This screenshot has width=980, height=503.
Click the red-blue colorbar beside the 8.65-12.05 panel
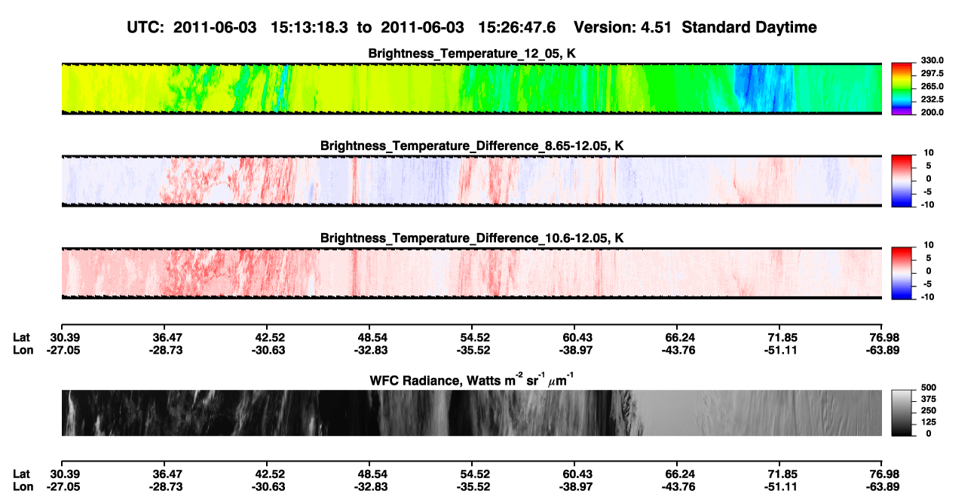tap(902, 180)
